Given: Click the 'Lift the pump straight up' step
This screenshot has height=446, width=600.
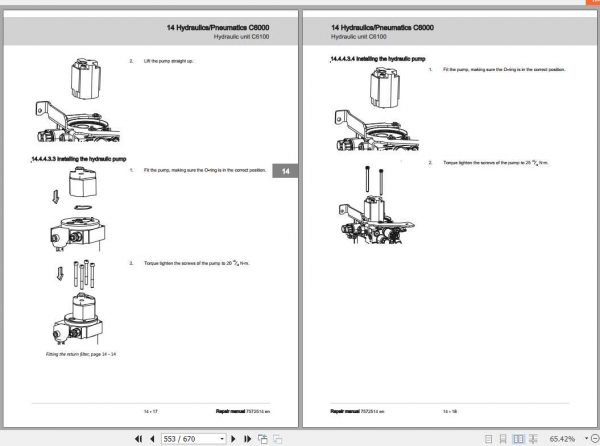Looking at the screenshot, I should pyautogui.click(x=169, y=61).
